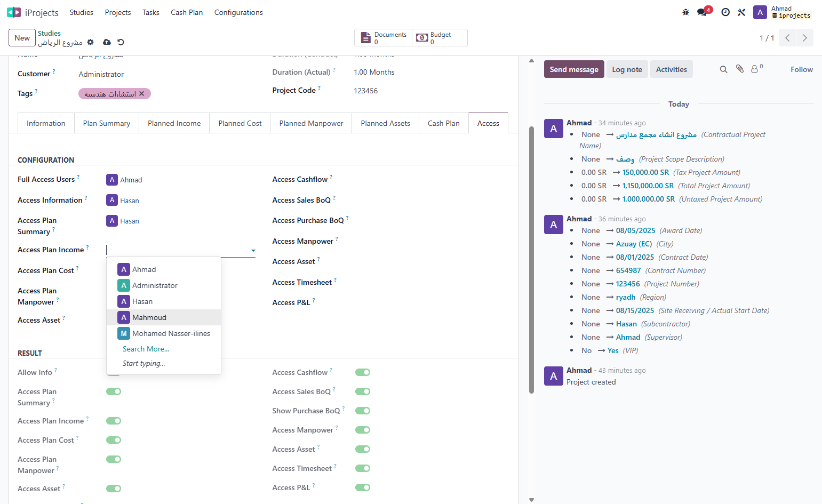
Task: Open the conversations chat icon
Action: point(702,12)
